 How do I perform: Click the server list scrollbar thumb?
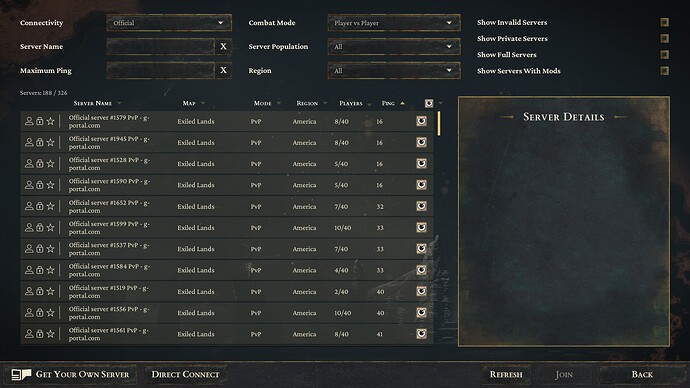pos(439,123)
